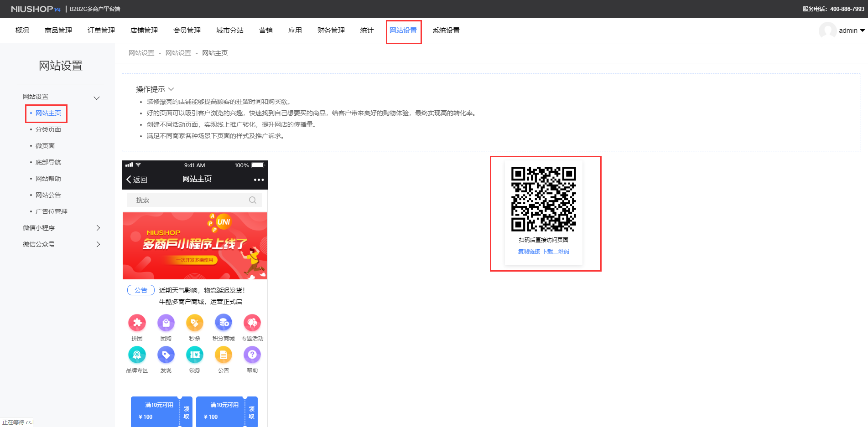The image size is (868, 427).
Task: Open the 发现 discover tag icon
Action: click(166, 355)
